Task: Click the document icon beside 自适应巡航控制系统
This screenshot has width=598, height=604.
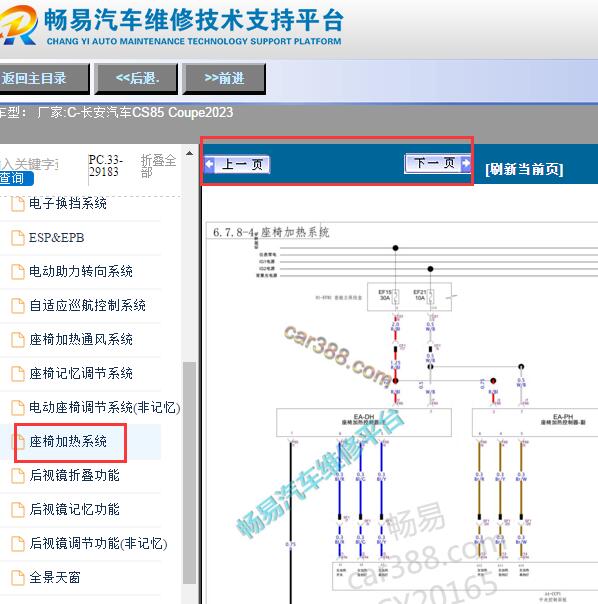Action: (x=18, y=306)
